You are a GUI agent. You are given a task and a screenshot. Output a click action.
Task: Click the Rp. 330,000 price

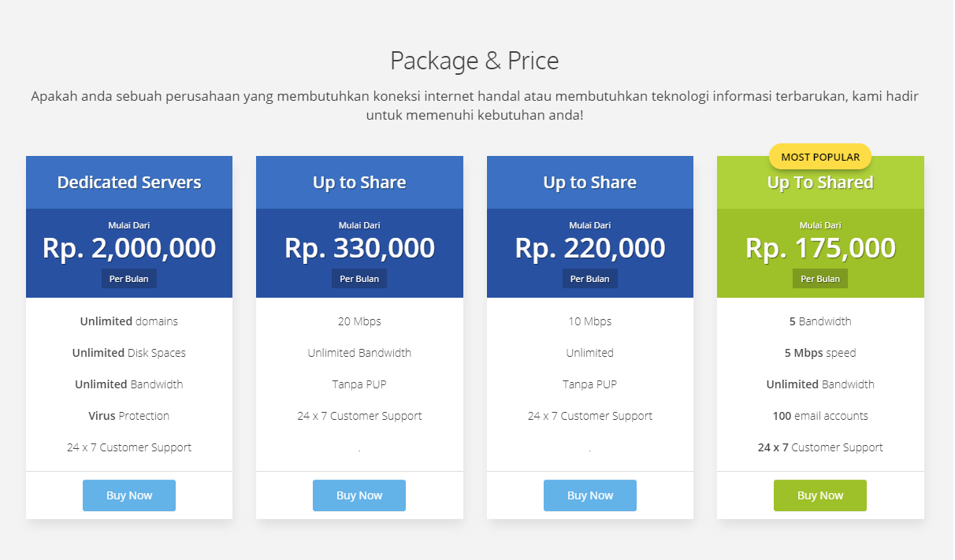coord(359,248)
